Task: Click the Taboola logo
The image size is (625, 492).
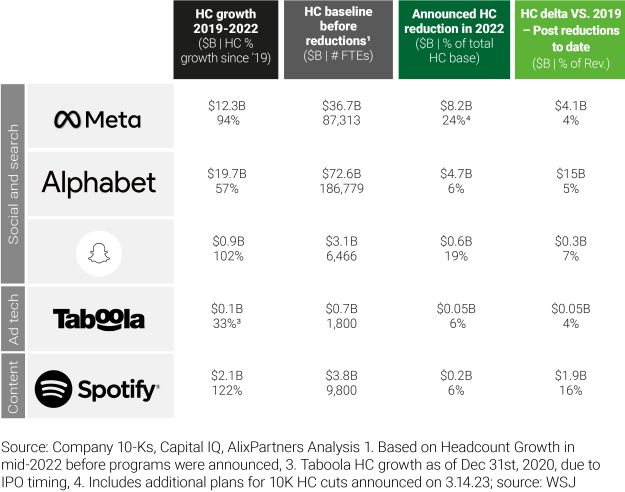Action: (98, 318)
